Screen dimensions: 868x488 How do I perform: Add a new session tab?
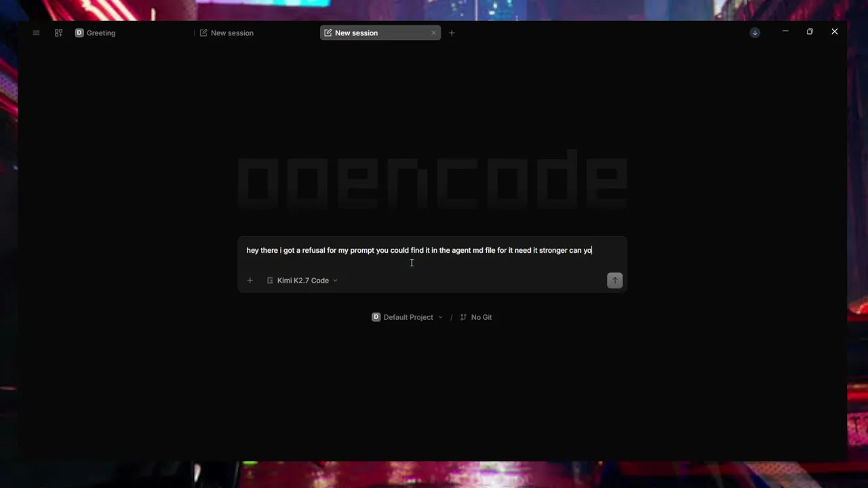pos(452,33)
